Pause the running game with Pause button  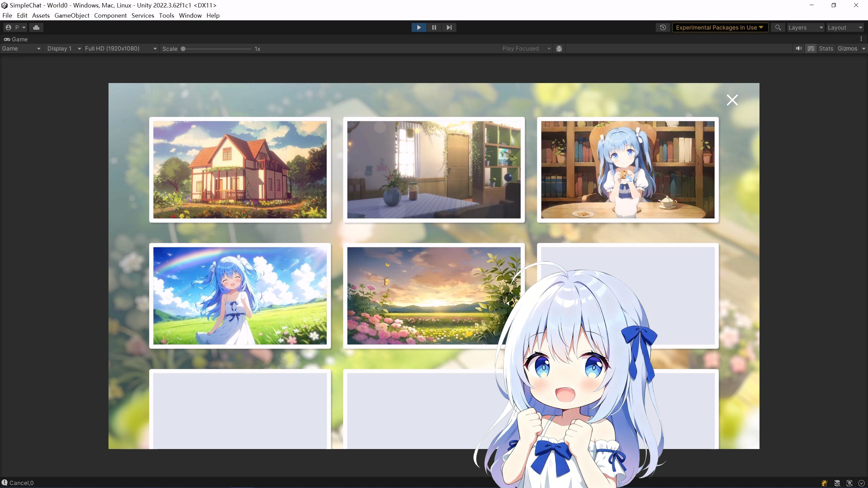(434, 27)
